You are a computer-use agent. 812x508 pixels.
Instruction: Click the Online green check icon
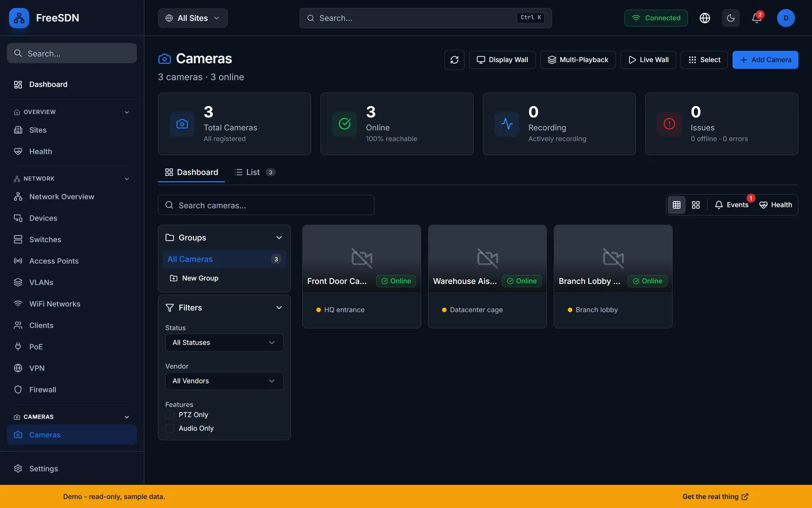(345, 124)
